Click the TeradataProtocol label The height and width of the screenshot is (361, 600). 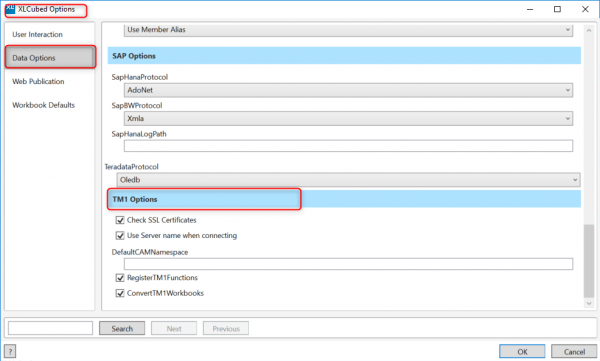[131, 167]
